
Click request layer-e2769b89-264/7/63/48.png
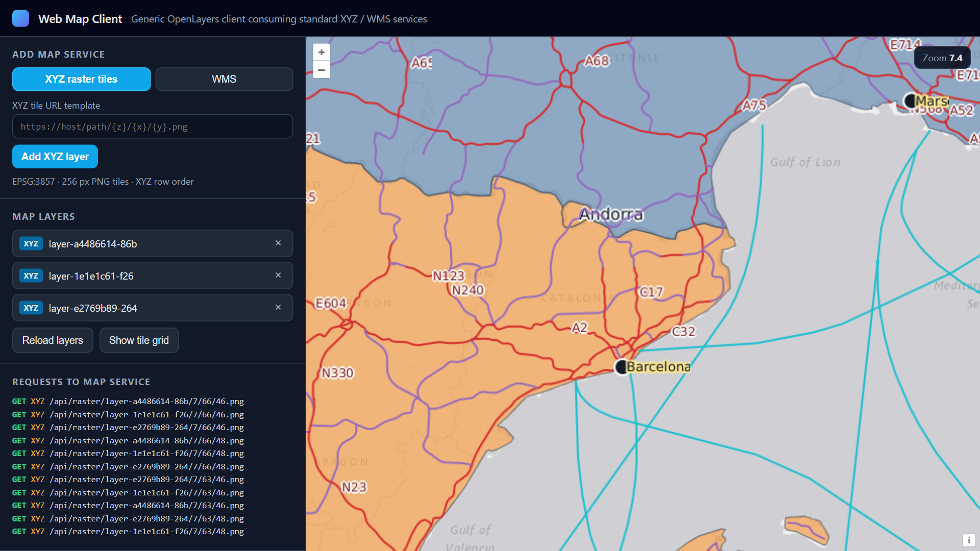pyautogui.click(x=128, y=518)
